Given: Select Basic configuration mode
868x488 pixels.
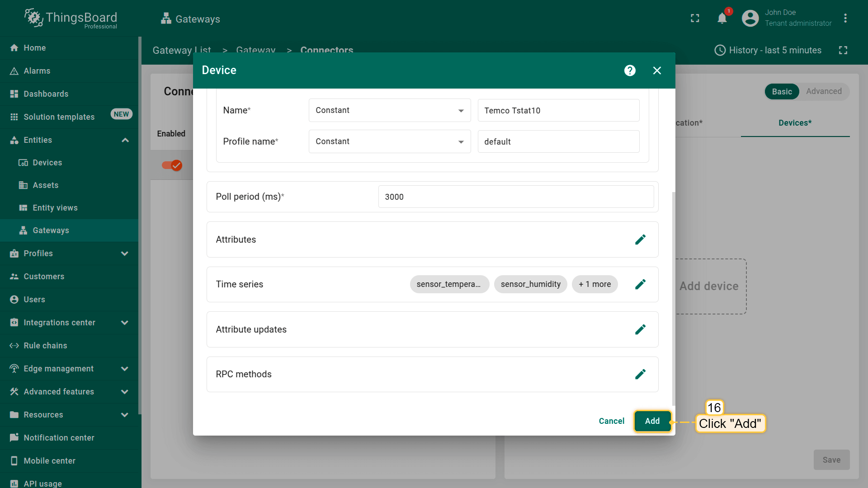Looking at the screenshot, I should coord(782,92).
